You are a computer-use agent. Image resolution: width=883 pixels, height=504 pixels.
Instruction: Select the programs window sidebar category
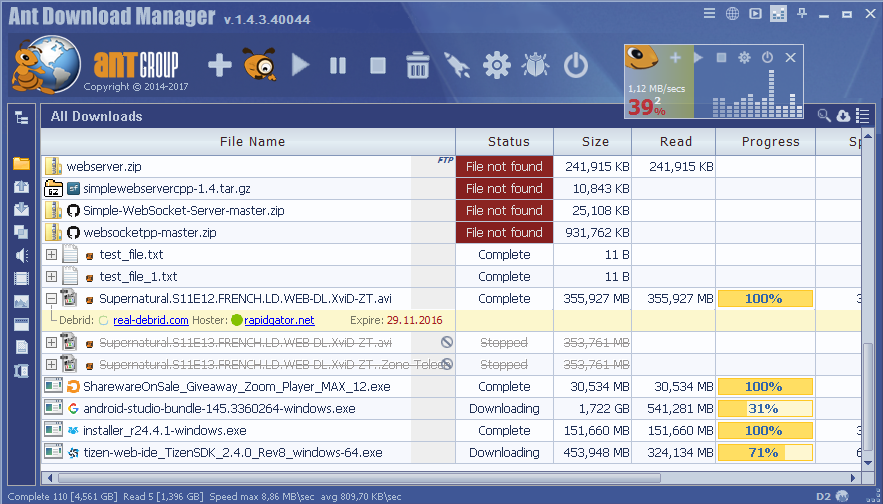click(x=21, y=324)
